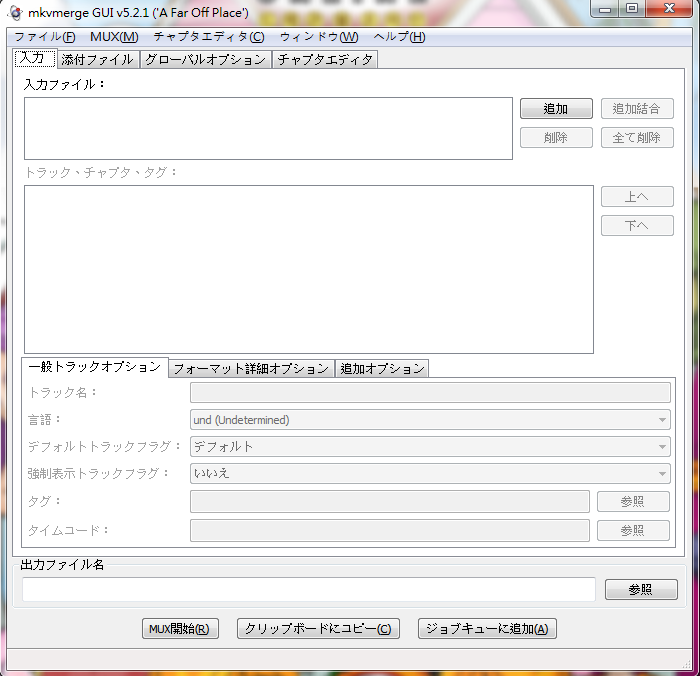Click the 下へ move down button
The image size is (700, 676).
click(x=637, y=225)
